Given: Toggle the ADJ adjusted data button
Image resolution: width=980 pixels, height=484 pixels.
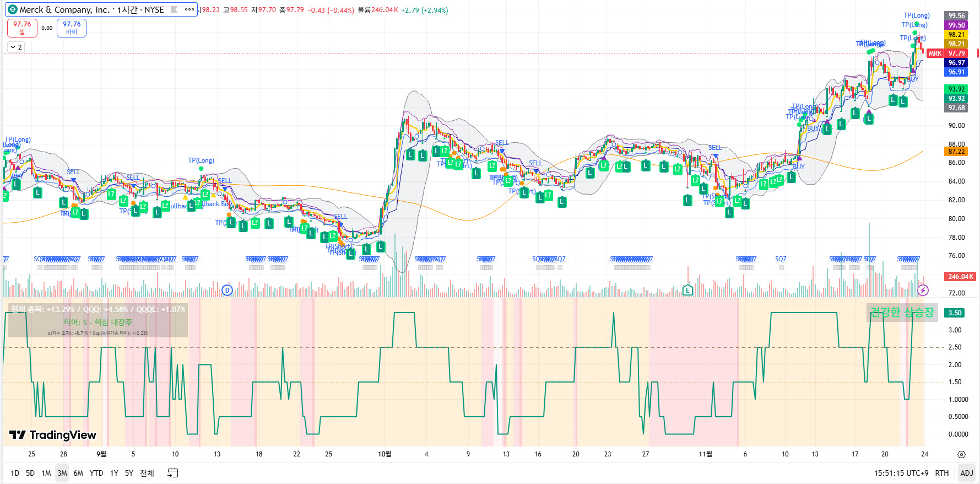Looking at the screenshot, I should (966, 473).
